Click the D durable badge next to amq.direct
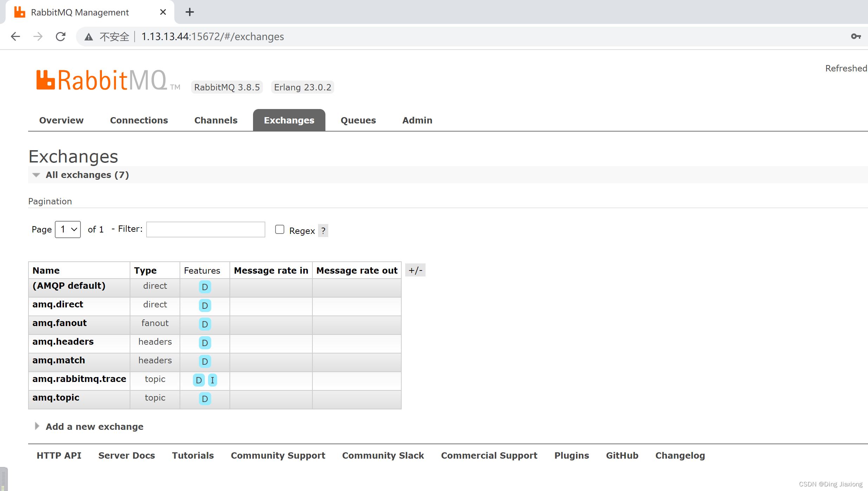The width and height of the screenshot is (868, 491). point(205,306)
